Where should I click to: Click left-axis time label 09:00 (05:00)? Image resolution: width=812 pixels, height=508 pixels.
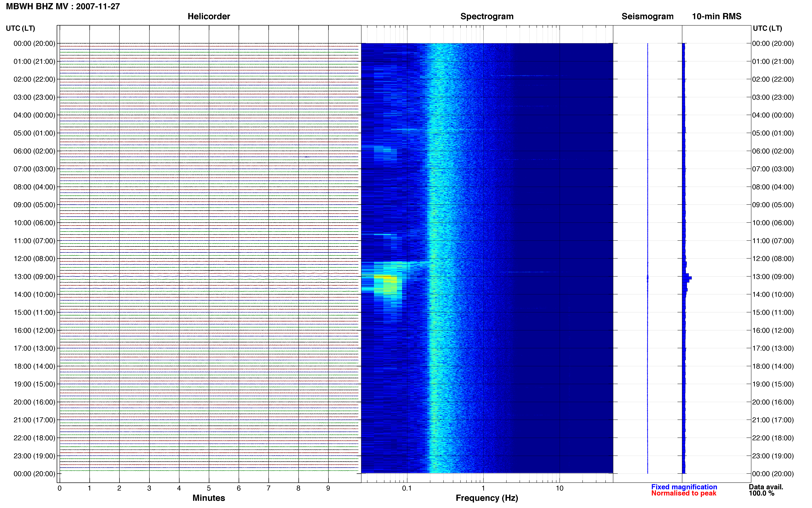click(x=34, y=205)
